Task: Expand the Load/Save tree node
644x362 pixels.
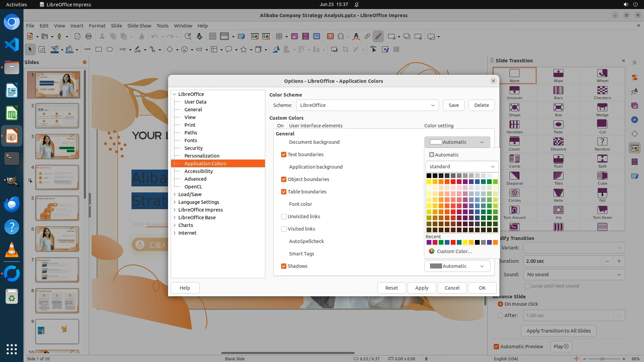Action: (175, 194)
